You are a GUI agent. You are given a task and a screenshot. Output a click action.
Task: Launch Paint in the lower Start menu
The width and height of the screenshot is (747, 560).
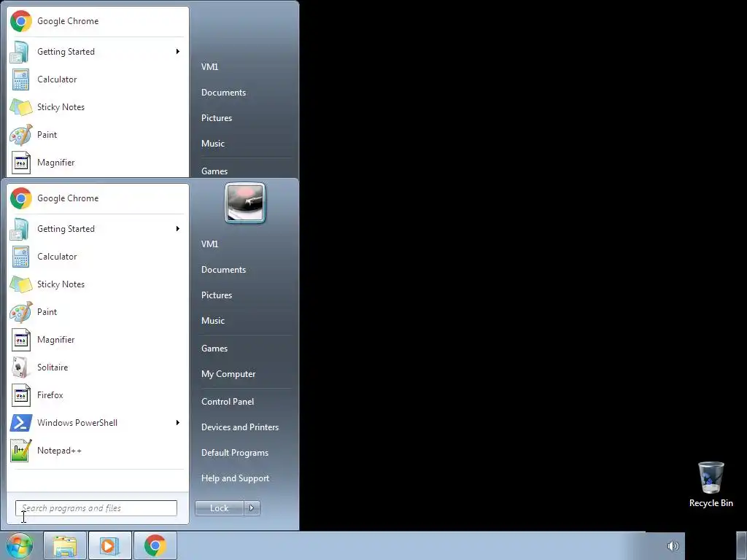97,311
